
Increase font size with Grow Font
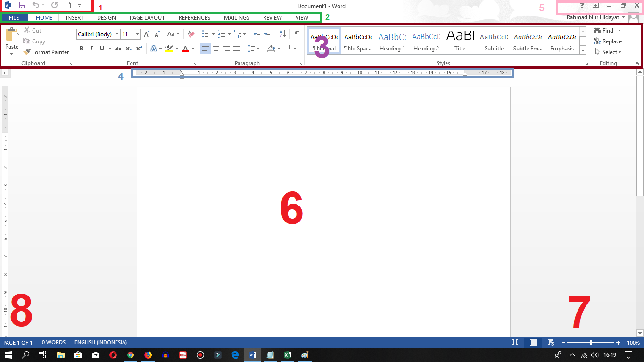pos(147,34)
